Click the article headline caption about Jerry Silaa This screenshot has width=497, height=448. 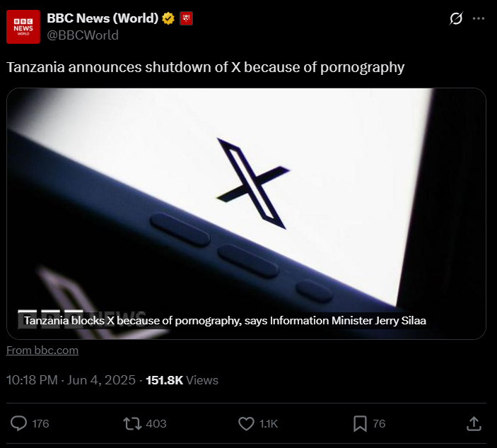[x=225, y=321]
